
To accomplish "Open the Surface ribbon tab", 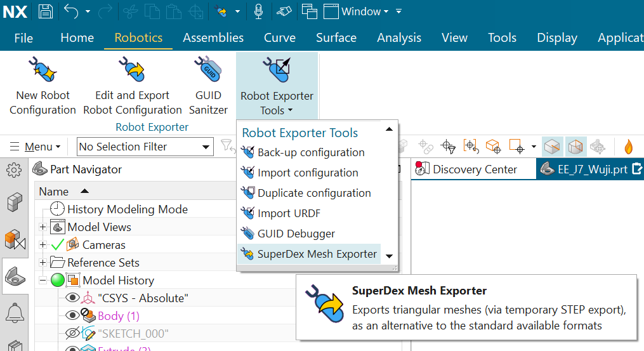I will click(336, 38).
